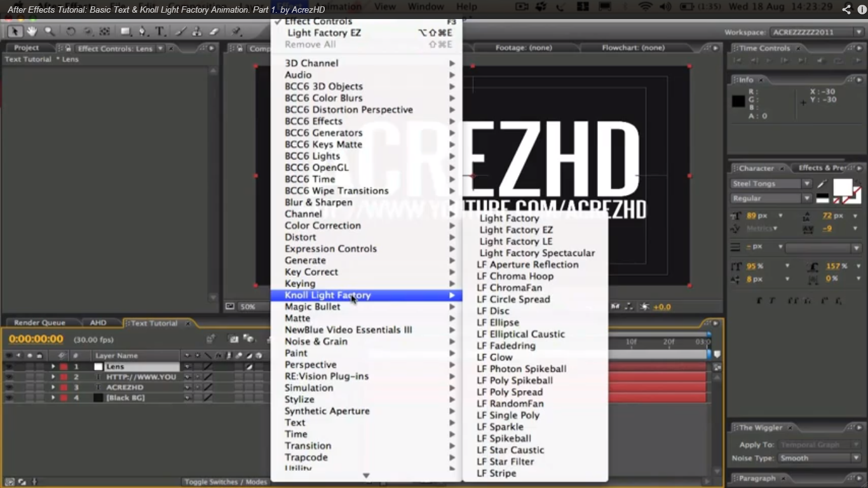This screenshot has width=868, height=488.
Task: Open the Wiggler Noise Type Smooth dropdown
Action: [819, 458]
